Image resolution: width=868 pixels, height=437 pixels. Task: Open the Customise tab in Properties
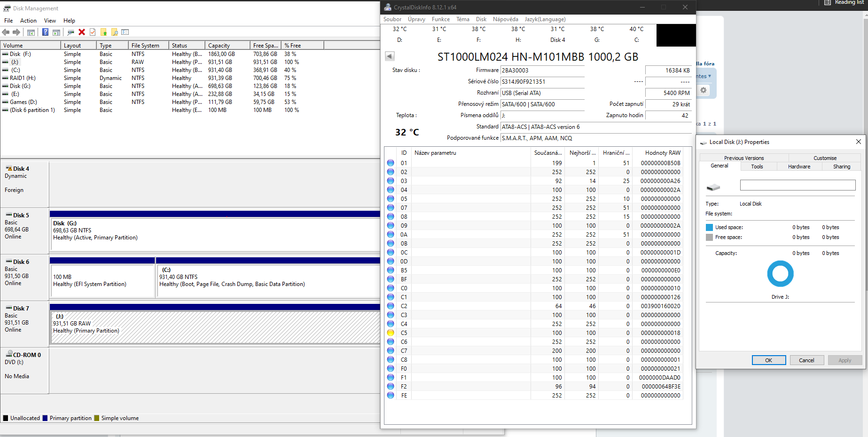(825, 158)
